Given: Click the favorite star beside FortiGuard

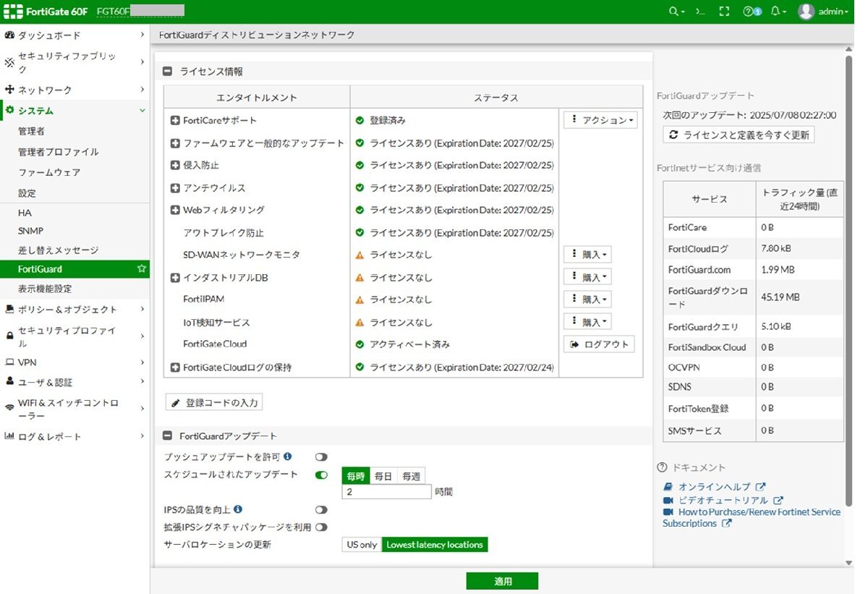Looking at the screenshot, I should 142,268.
